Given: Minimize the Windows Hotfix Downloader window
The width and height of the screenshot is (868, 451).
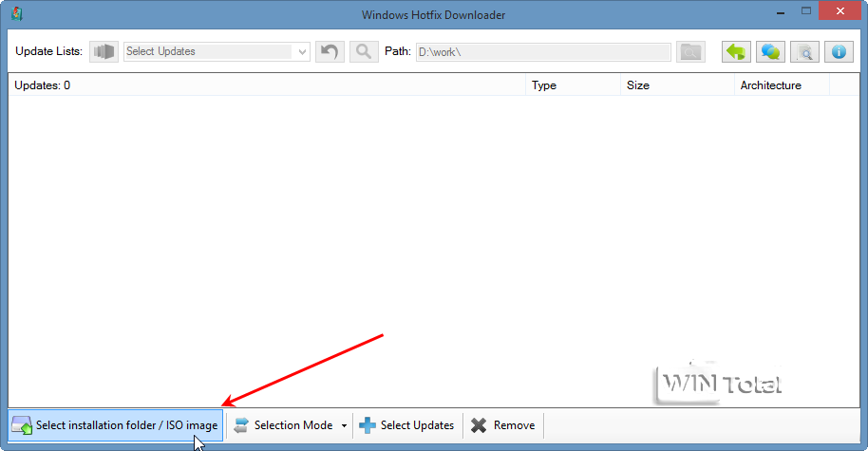Looking at the screenshot, I should (x=781, y=11).
